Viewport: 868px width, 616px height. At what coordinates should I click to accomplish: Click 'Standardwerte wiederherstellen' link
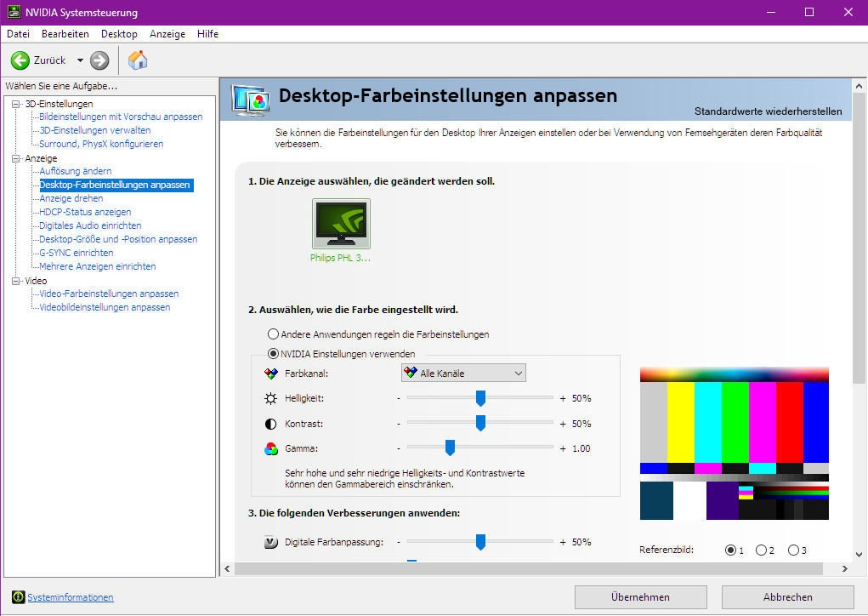(x=769, y=111)
